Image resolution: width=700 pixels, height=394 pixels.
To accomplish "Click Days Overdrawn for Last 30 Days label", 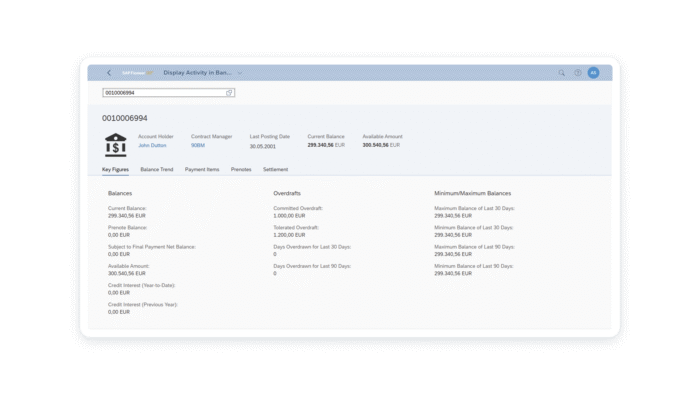I will click(312, 247).
